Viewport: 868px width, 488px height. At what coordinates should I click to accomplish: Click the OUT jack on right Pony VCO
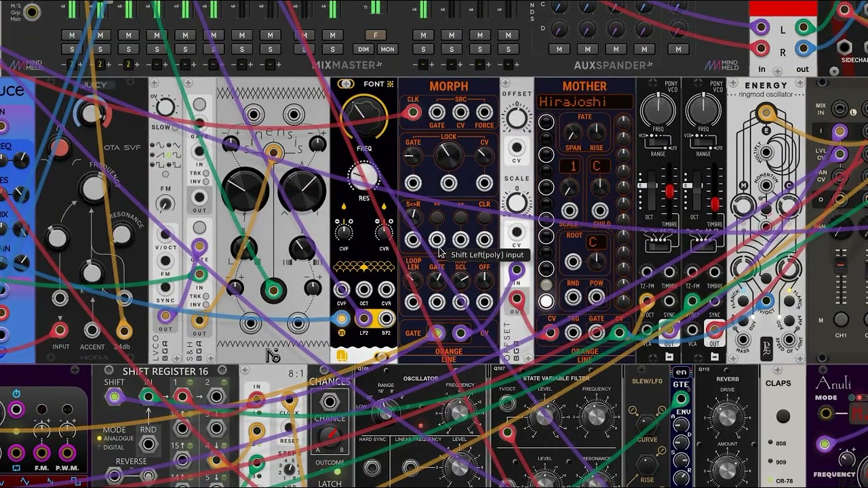[x=715, y=329]
